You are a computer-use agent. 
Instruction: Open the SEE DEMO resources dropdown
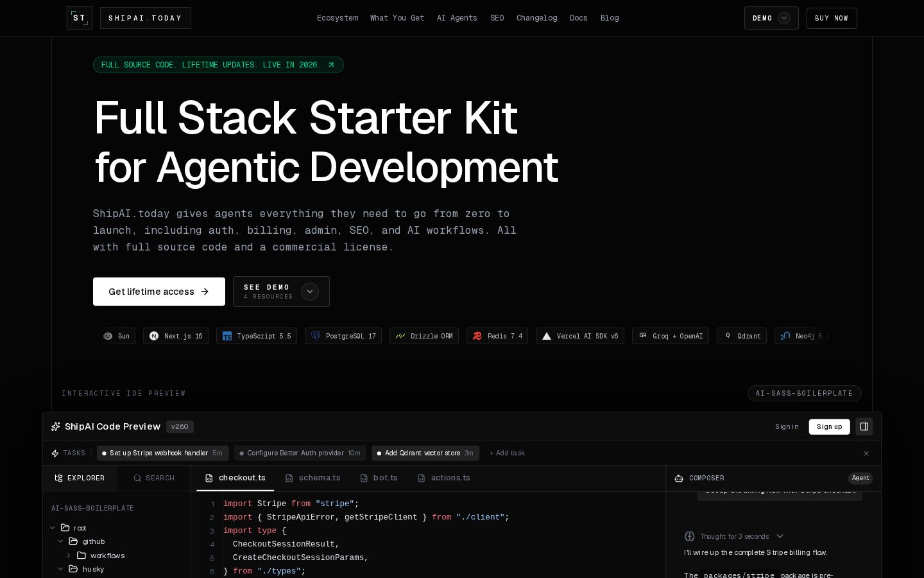[x=281, y=292]
